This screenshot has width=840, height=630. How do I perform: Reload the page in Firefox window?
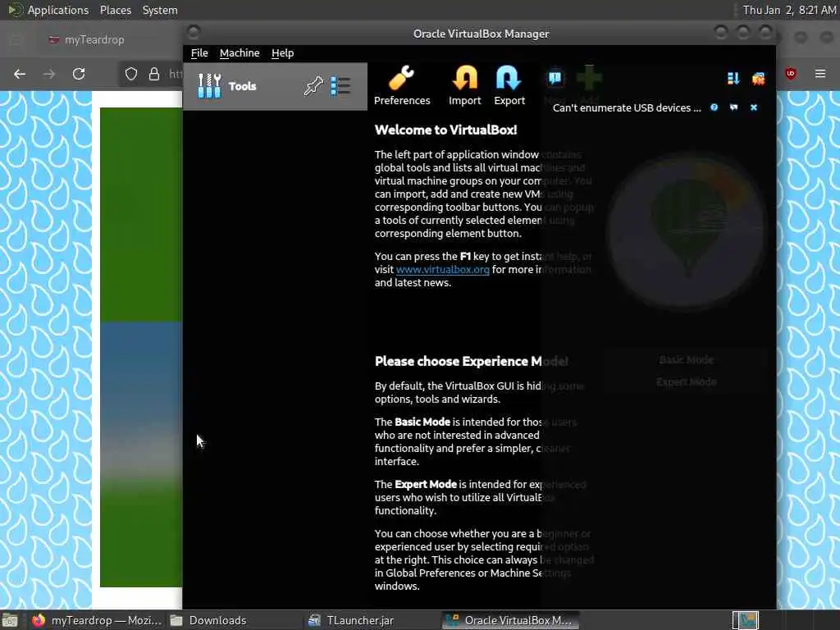(79, 74)
